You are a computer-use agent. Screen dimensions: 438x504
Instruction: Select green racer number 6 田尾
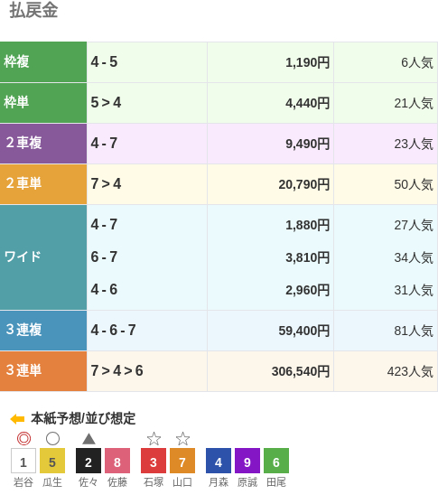click(x=276, y=461)
